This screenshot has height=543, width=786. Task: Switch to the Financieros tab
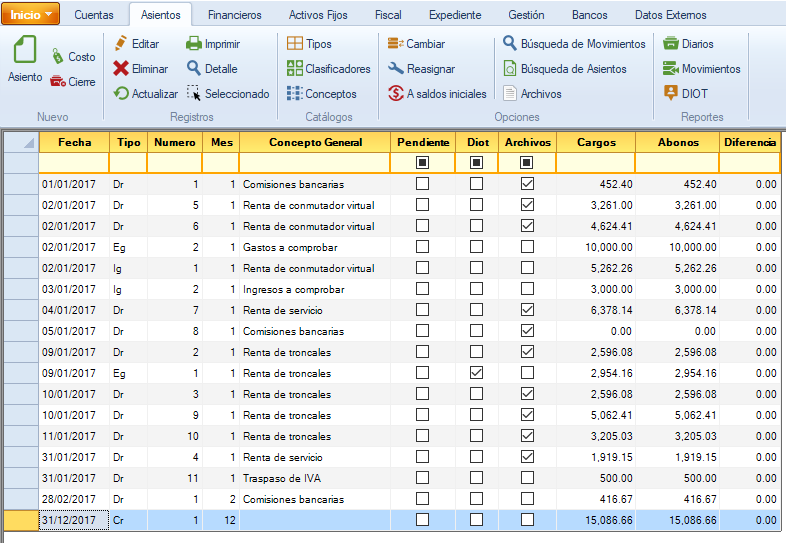coord(234,16)
